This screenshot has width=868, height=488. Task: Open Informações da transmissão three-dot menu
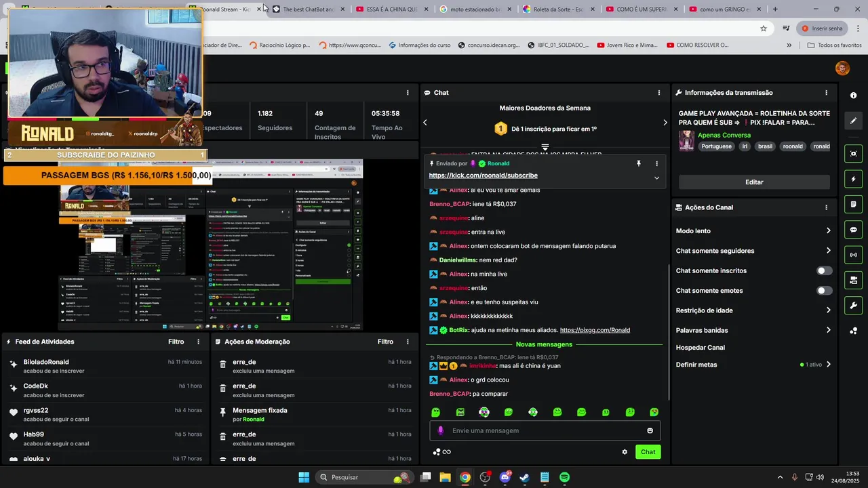[x=826, y=93]
